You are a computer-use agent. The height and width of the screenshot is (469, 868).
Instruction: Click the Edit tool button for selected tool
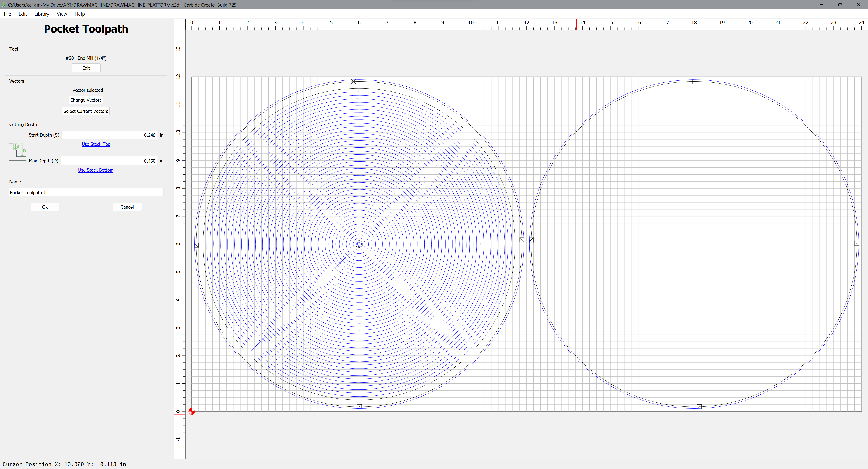click(x=86, y=68)
